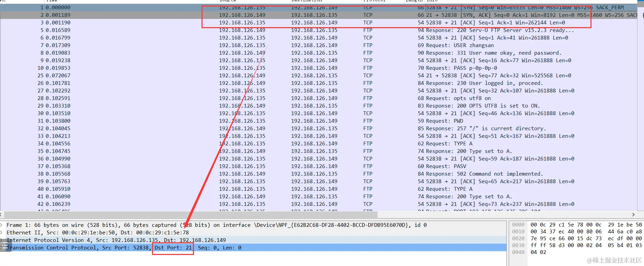The width and height of the screenshot is (644, 266).
Task: Select packet 2 with the [SYN, ACK] info
Action: 319,15
